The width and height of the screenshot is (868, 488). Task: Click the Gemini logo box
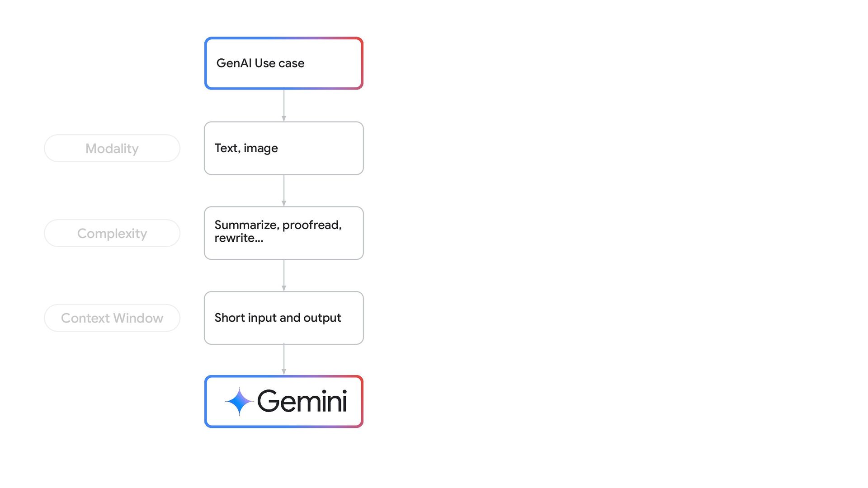284,401
